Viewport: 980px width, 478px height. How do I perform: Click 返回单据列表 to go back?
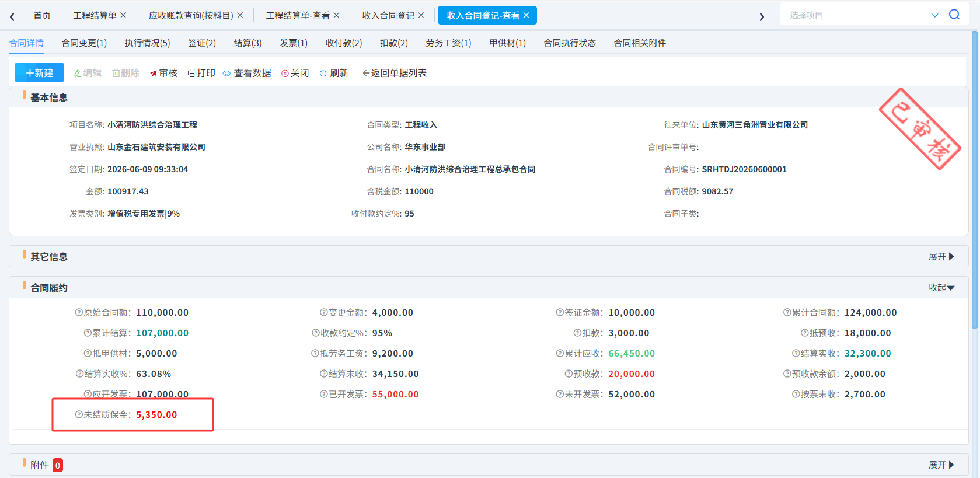tap(395, 73)
